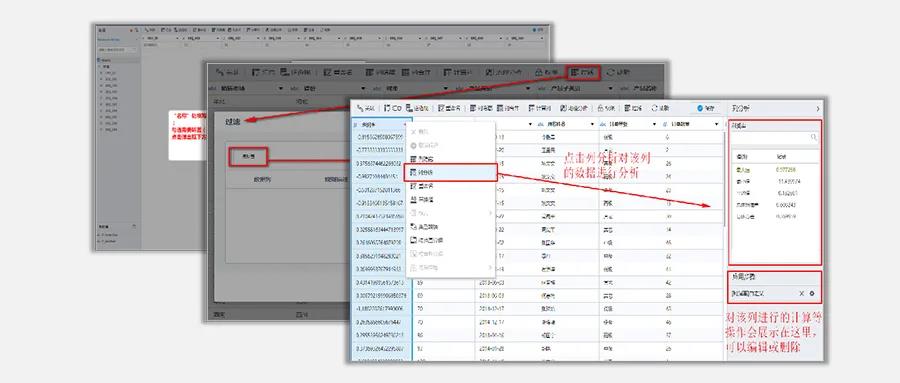Click the gear icon beside applied step
Image resolution: width=900 pixels, height=383 pixels.
812,293
